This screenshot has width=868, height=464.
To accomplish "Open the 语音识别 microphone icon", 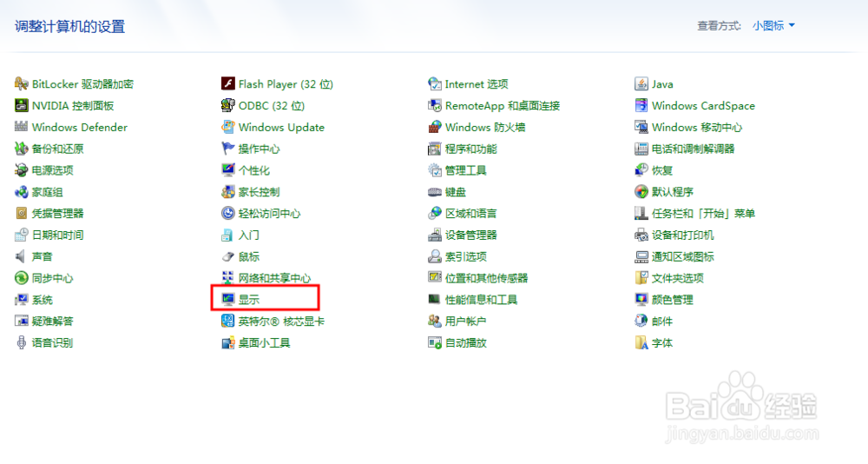I will [x=21, y=342].
